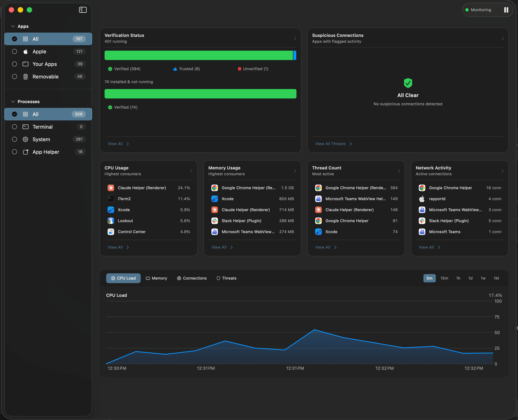Open View All Threats
518x420 pixels.
click(331, 144)
